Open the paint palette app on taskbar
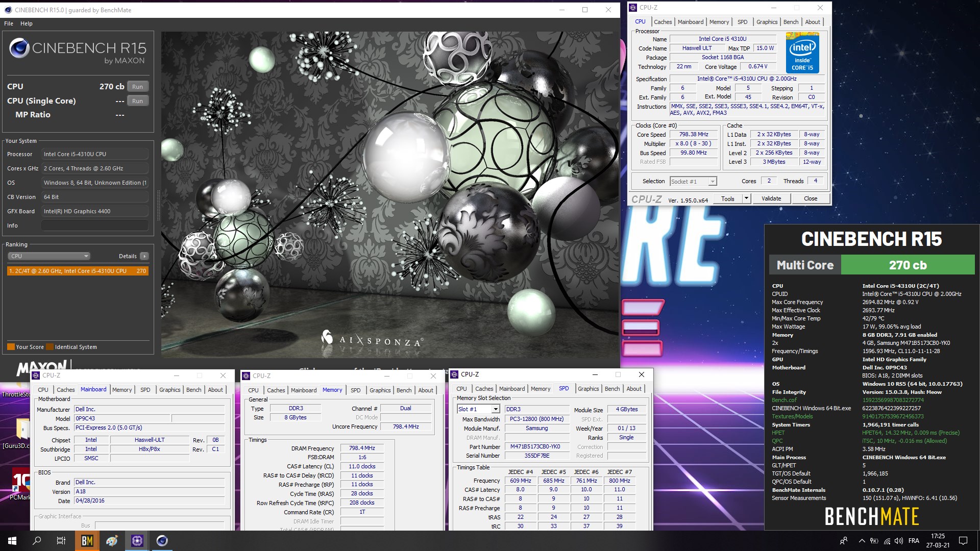This screenshot has width=980, height=551. pos(112,541)
